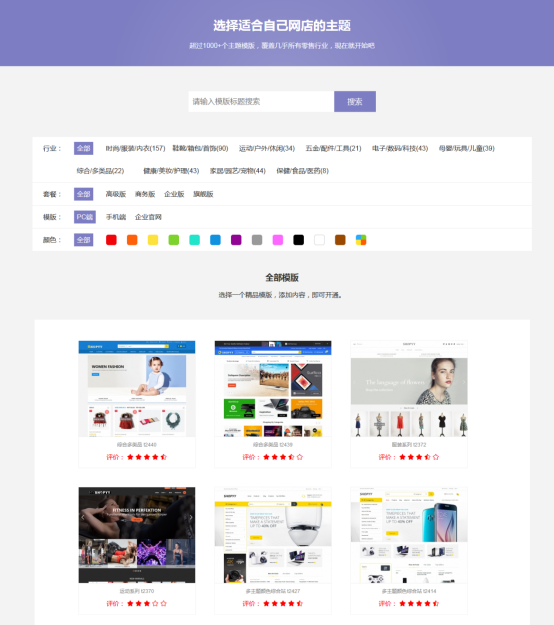Filter by 五金/配件/工具(21) industry

pyautogui.click(x=333, y=148)
